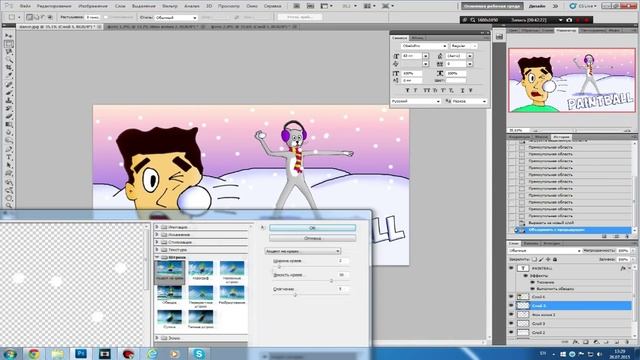640x360 pixels.
Task: Hide layer Фон копия 2
Action: click(511, 314)
